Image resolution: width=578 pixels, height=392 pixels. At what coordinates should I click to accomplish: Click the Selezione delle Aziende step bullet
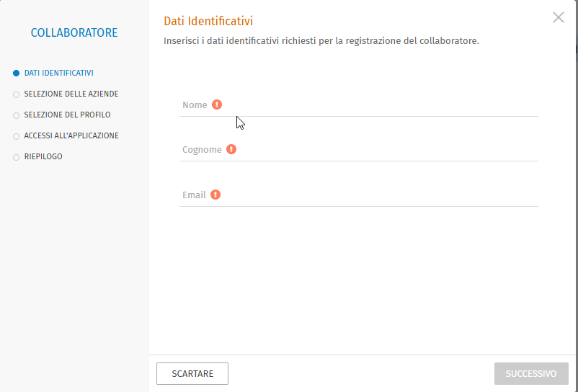[16, 94]
